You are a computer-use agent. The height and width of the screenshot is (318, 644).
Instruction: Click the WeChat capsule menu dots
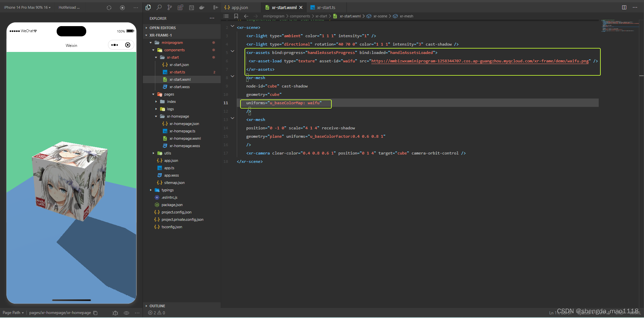[115, 45]
